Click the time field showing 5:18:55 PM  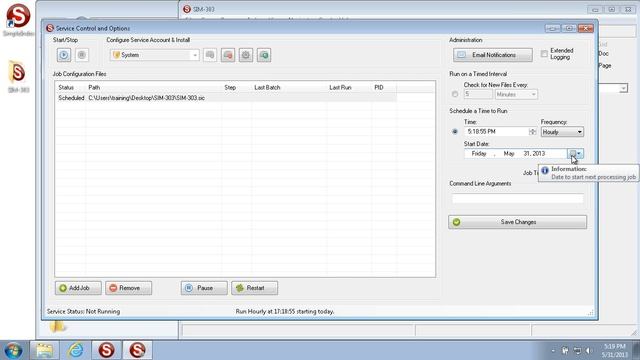(496, 132)
